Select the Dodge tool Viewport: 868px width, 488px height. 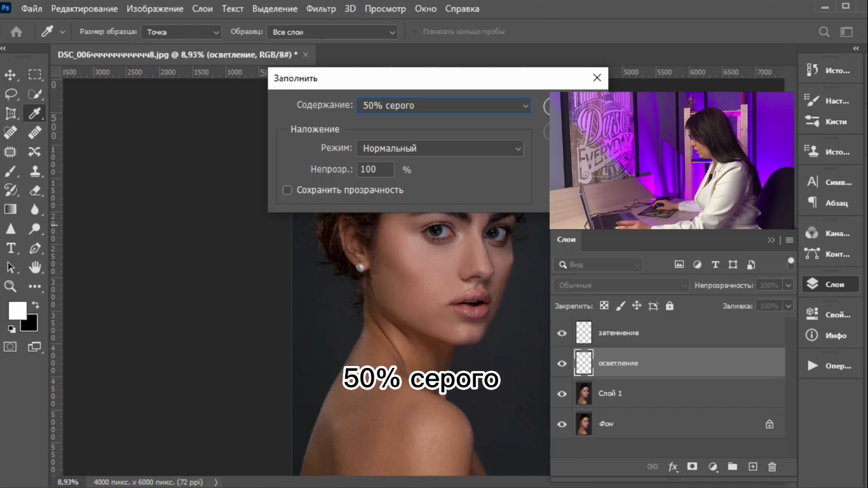35,229
